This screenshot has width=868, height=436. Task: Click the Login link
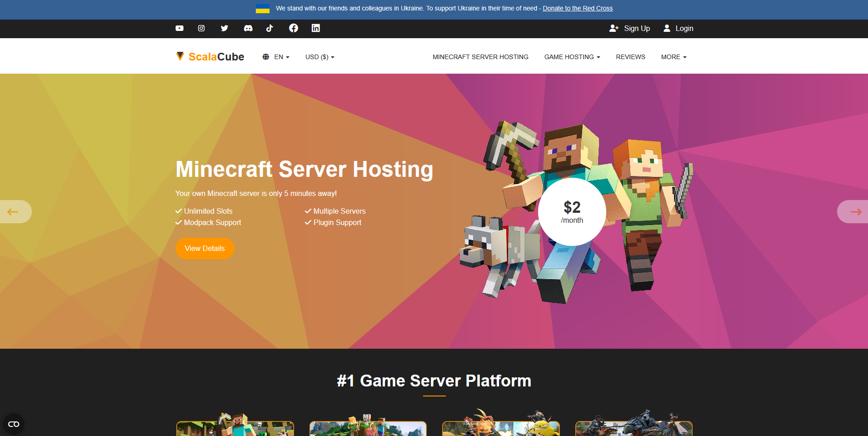pyautogui.click(x=678, y=28)
